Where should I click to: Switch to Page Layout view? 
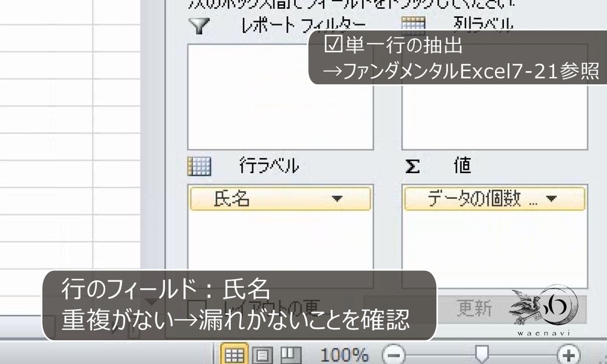point(263,355)
